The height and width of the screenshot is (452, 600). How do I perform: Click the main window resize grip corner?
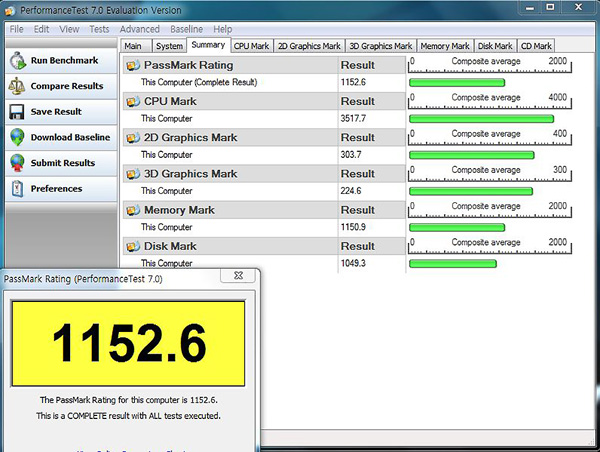click(591, 442)
